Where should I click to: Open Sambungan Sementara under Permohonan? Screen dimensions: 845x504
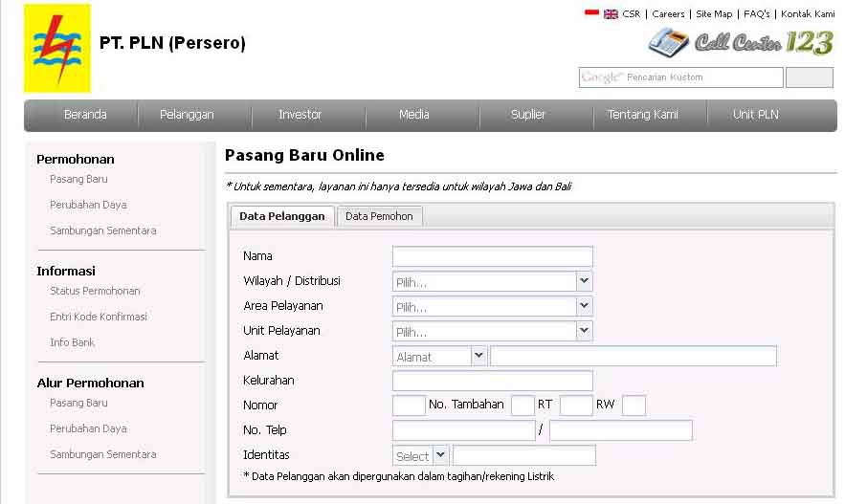tap(103, 231)
